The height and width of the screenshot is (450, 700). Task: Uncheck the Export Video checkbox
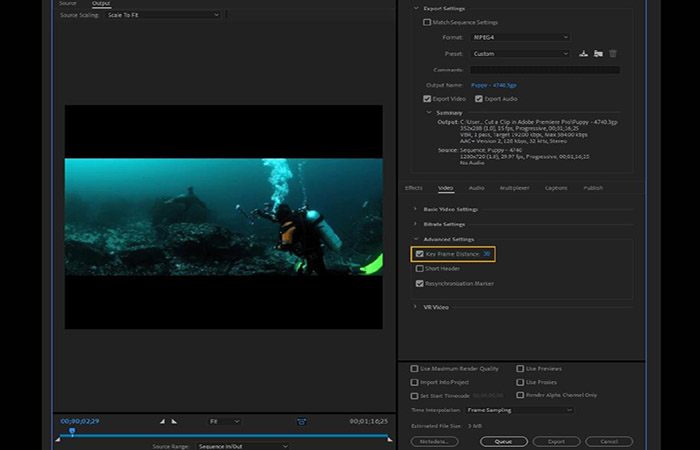point(427,99)
